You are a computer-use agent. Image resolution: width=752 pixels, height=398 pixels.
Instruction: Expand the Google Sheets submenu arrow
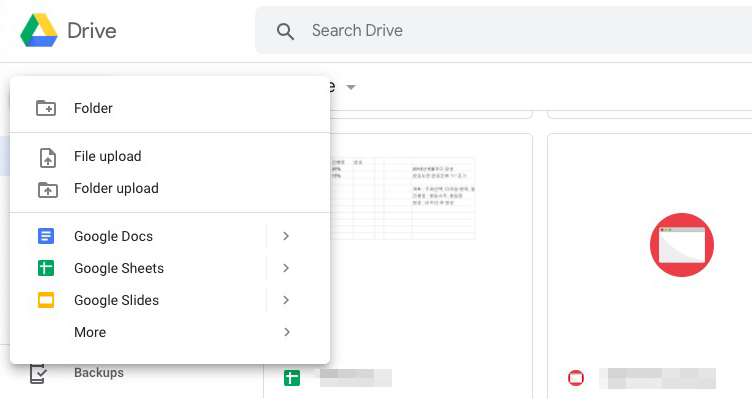(286, 268)
